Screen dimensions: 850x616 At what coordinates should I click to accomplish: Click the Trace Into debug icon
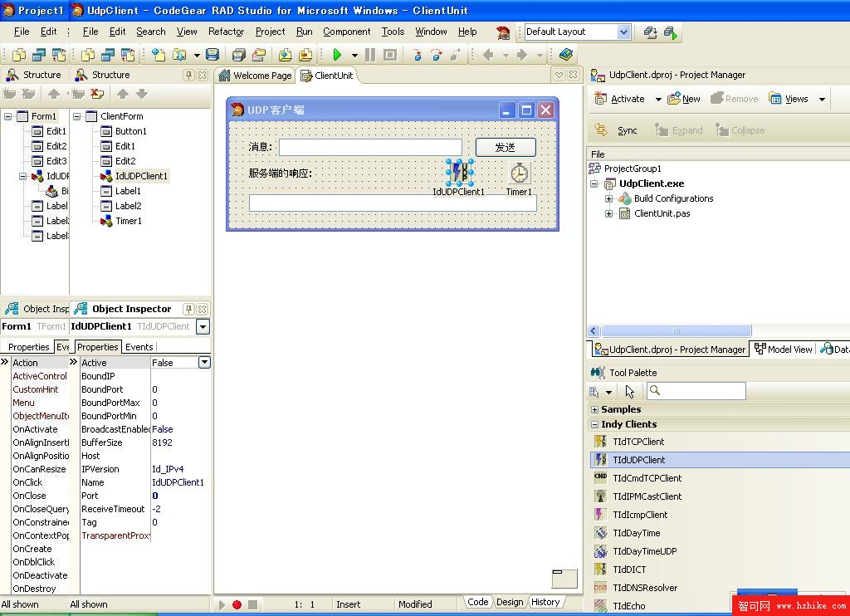[x=417, y=54]
